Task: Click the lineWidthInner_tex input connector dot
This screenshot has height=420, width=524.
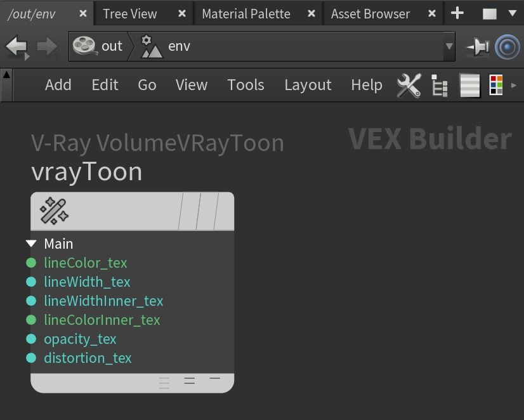Action: coord(31,301)
